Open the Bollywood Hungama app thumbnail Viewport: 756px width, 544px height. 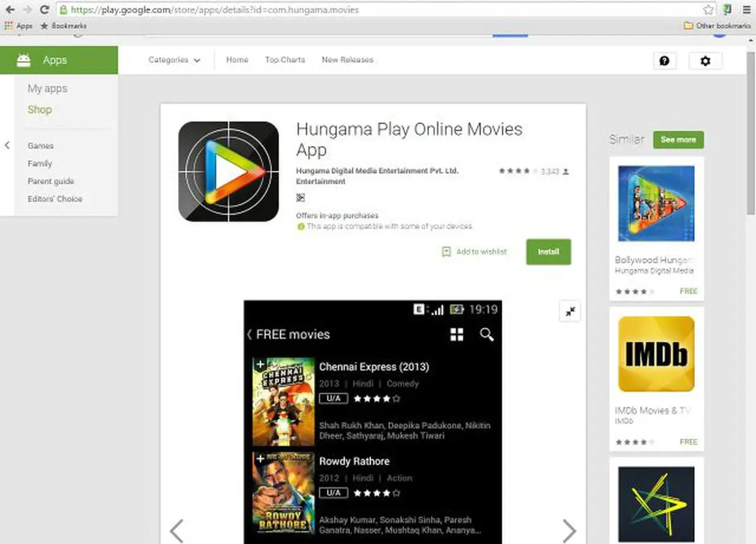tap(656, 203)
